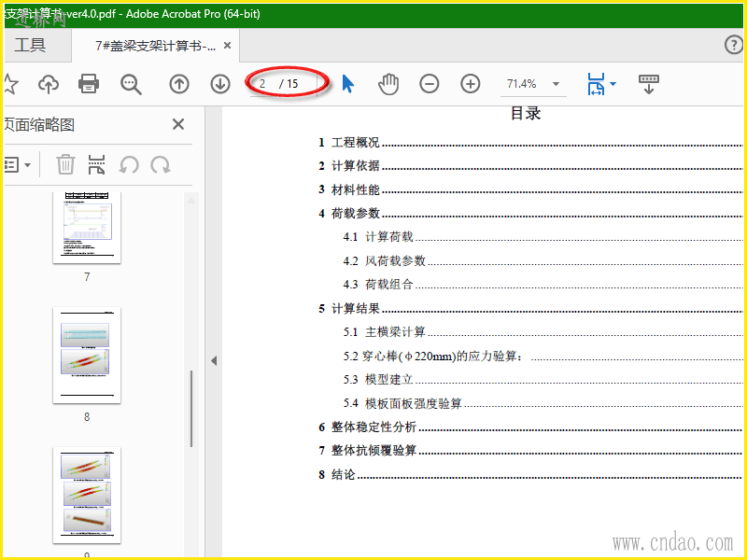Select the page 8 thumbnail

click(87, 356)
